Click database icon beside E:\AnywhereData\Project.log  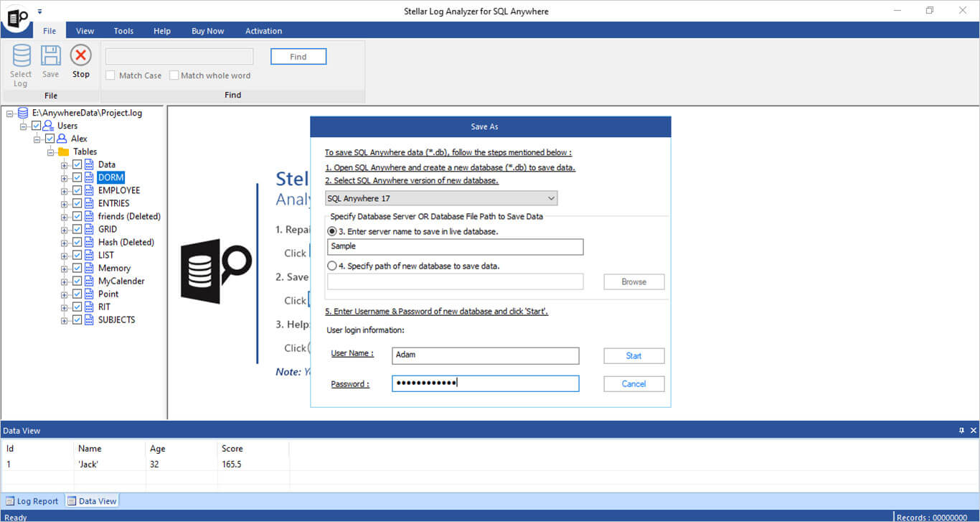pos(24,113)
